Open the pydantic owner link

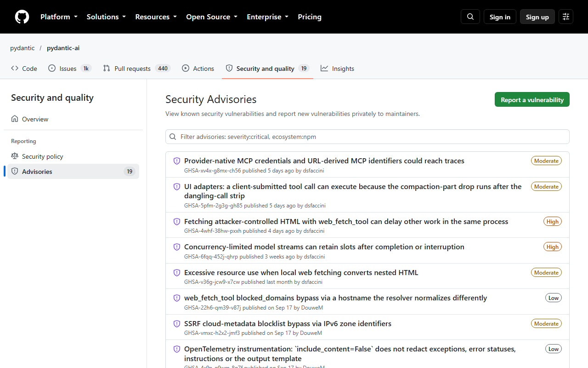click(x=23, y=48)
